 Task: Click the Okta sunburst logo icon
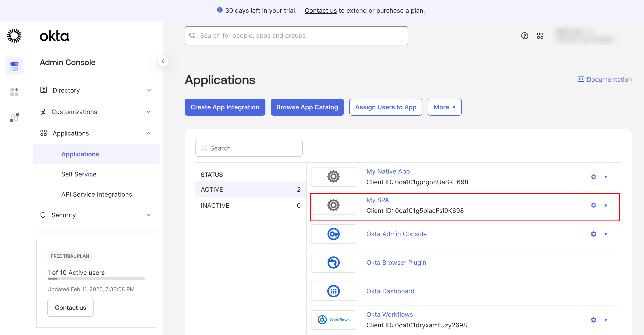14,36
